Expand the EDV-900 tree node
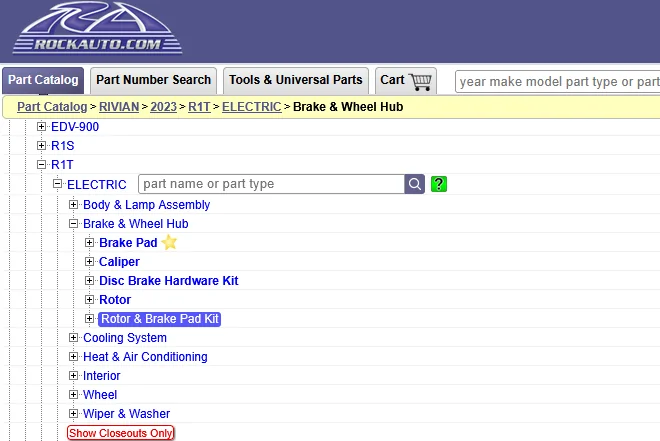The height and width of the screenshot is (441, 660). point(41,126)
